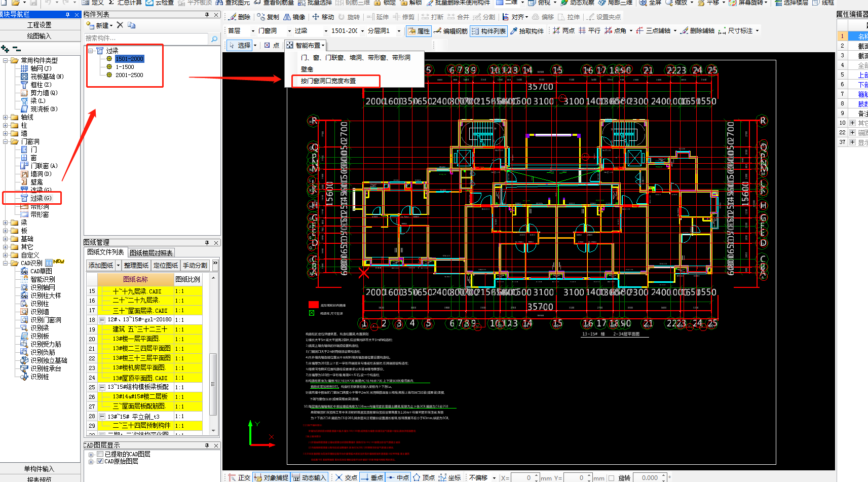
Task: Toggle the 构件列表 (component list) button
Action: (x=488, y=31)
